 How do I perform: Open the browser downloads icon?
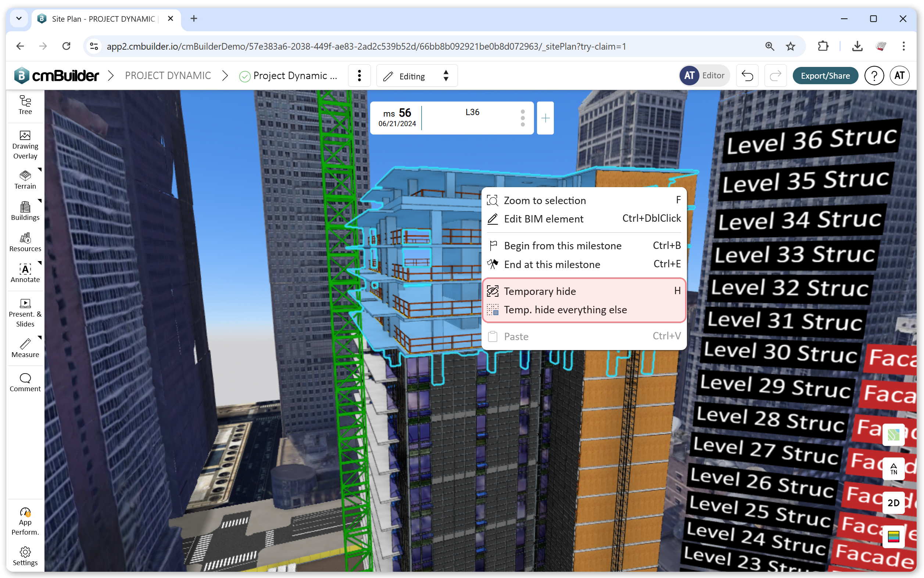pyautogui.click(x=857, y=46)
